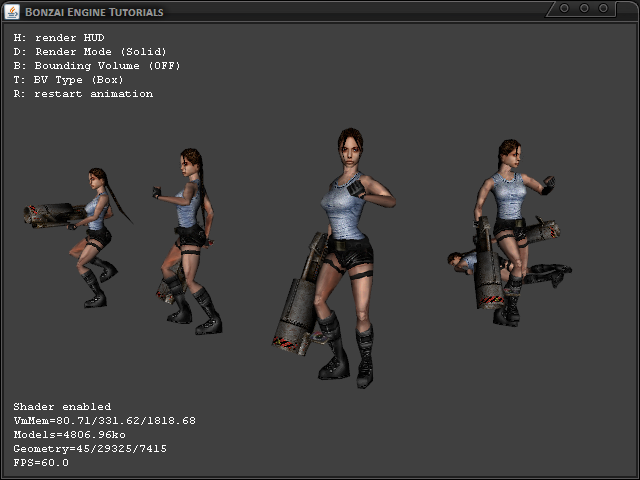Click the 'D: Render Mode (Solid)' line
This screenshot has height=480, width=640.
click(x=90, y=51)
